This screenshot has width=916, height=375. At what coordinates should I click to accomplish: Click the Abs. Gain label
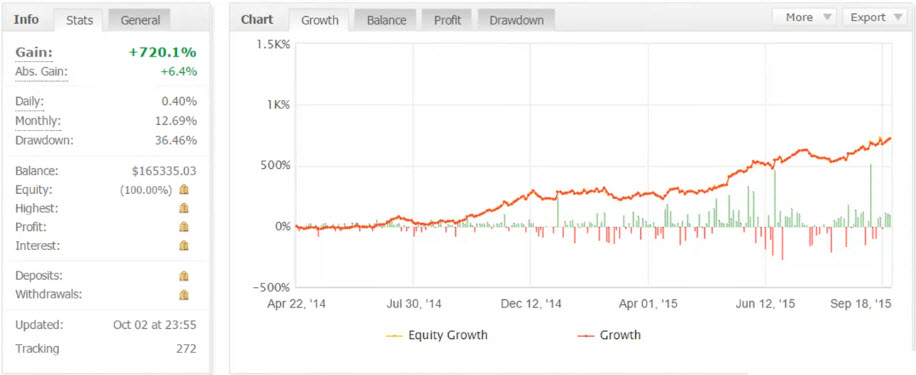pyautogui.click(x=41, y=72)
